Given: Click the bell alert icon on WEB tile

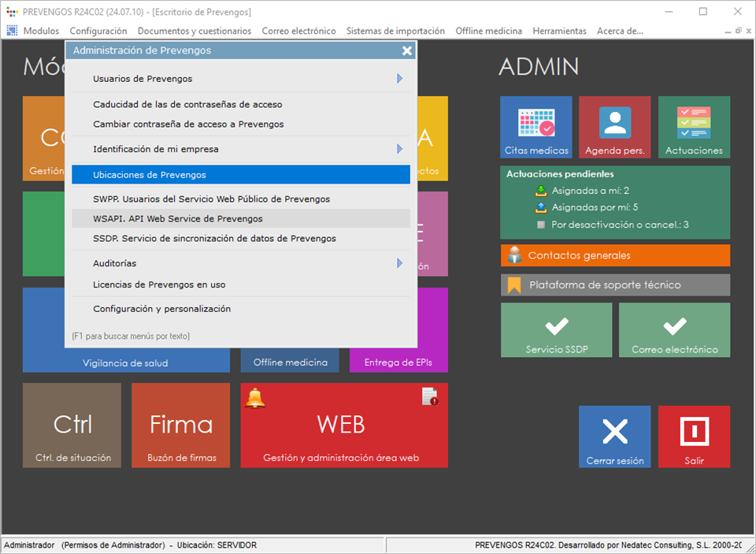Looking at the screenshot, I should point(255,398).
